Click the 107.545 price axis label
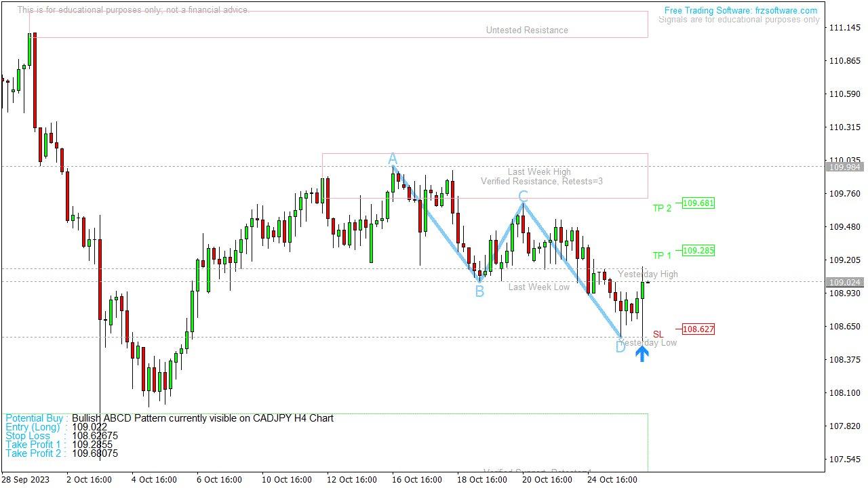868x488 pixels. (x=845, y=460)
